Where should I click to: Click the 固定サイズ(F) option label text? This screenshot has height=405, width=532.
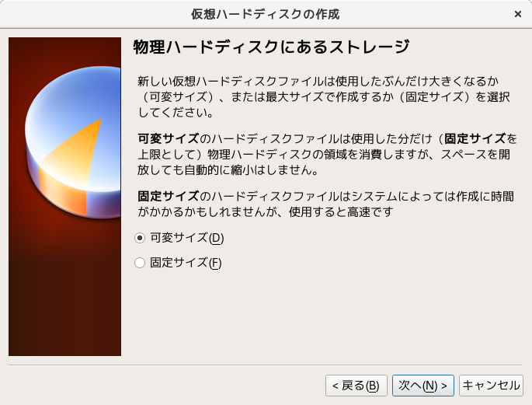coord(186,263)
